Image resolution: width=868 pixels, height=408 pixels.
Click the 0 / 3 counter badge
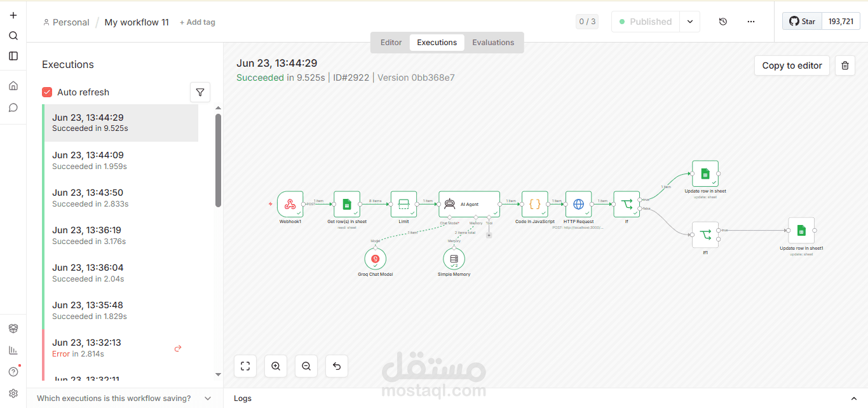(x=587, y=22)
